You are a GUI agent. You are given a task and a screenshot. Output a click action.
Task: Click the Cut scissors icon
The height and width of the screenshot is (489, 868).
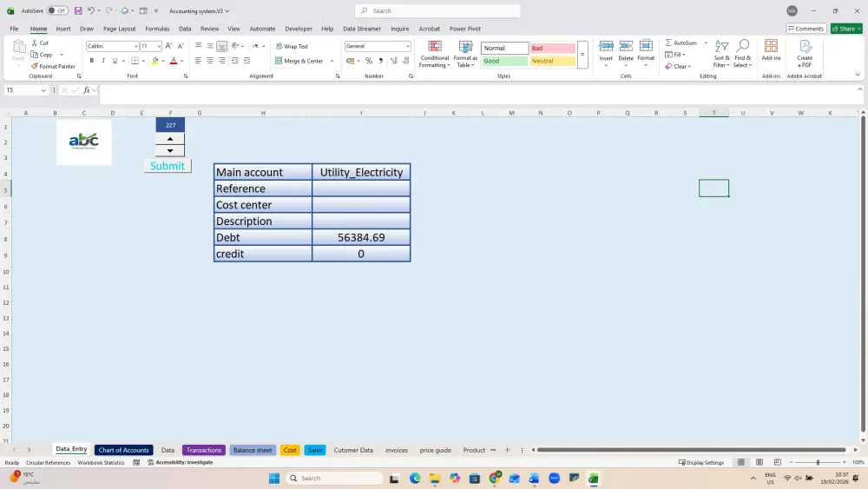click(35, 43)
